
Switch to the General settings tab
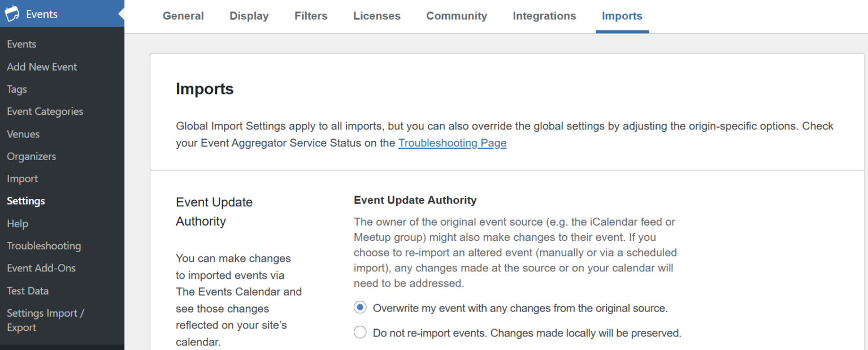pyautogui.click(x=183, y=16)
